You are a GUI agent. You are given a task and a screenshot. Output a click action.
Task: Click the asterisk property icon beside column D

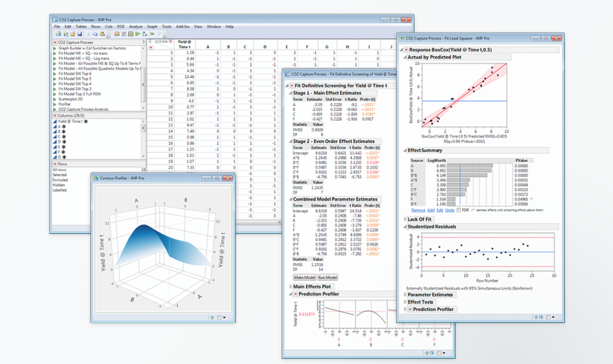(64, 142)
